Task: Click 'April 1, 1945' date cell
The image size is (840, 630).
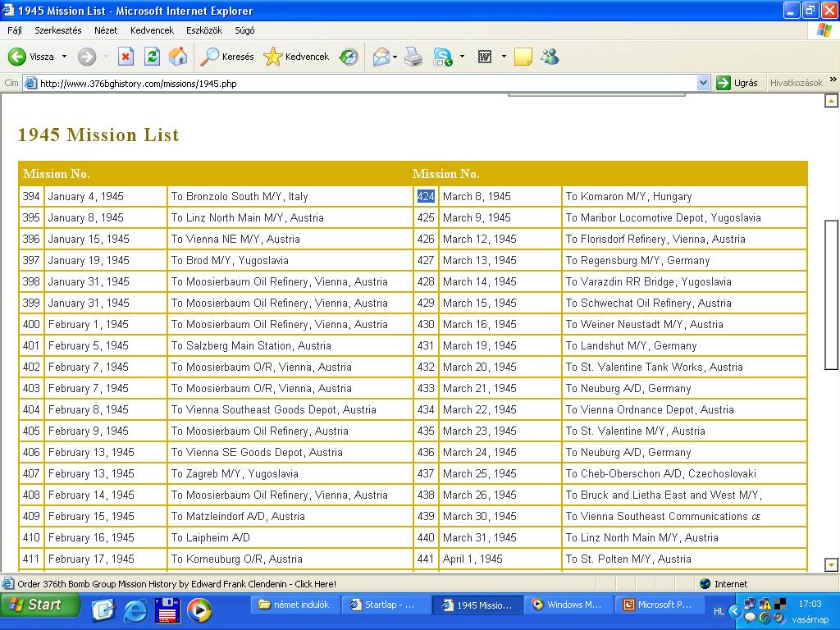Action: point(500,559)
